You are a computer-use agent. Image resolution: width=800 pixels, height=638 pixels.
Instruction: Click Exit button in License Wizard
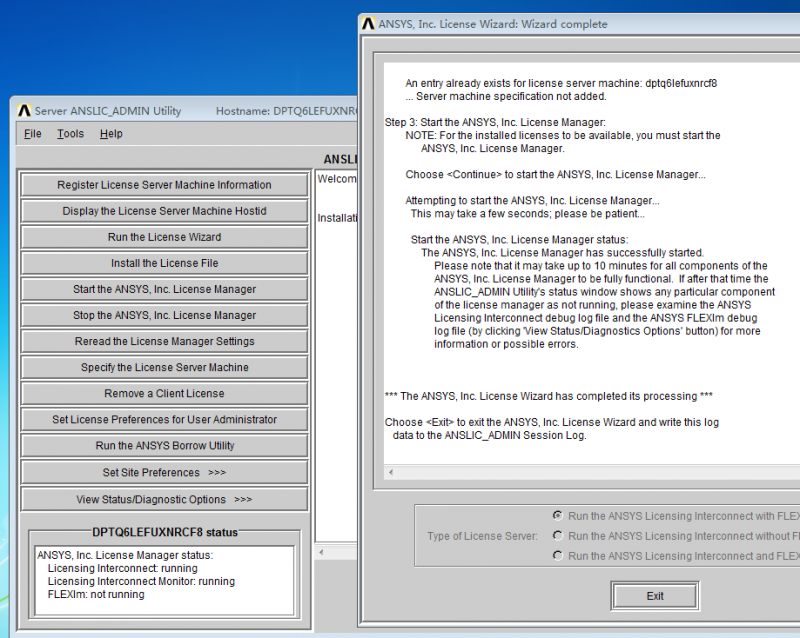pyautogui.click(x=655, y=596)
